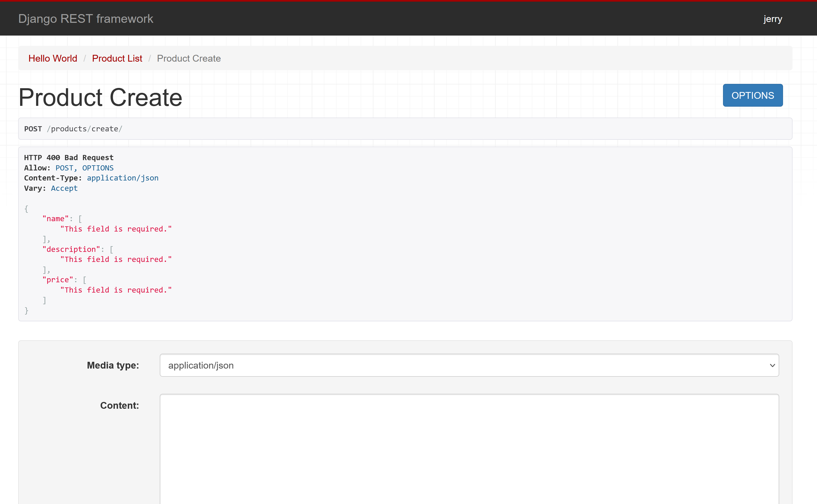Focus the empty Content text area

469,448
